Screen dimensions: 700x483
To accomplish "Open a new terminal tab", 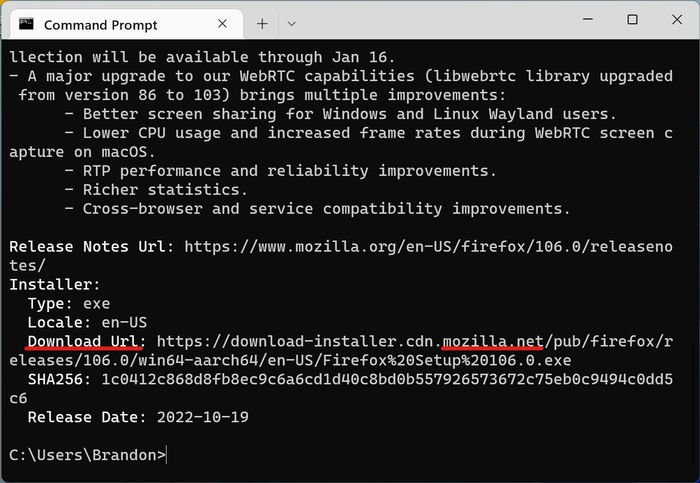I will click(262, 24).
